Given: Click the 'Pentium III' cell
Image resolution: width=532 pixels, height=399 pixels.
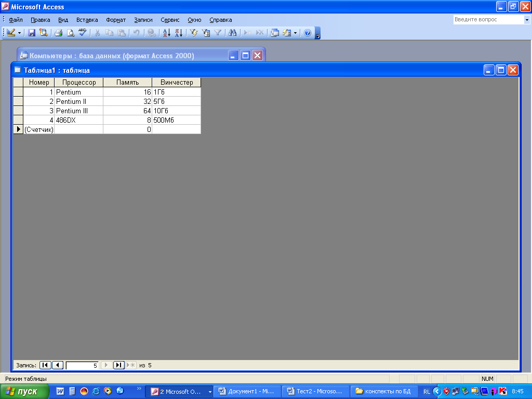Looking at the screenshot, I should [x=79, y=111].
